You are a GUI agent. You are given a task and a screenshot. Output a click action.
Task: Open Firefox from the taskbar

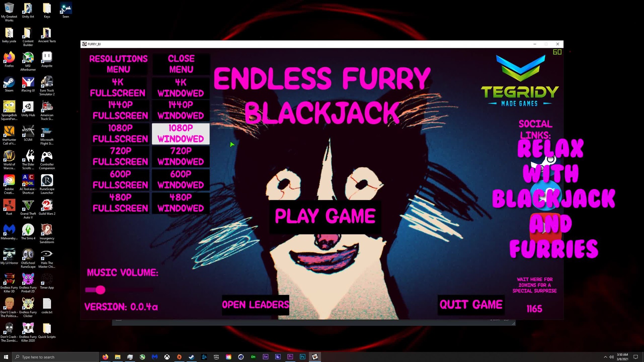tap(105, 357)
